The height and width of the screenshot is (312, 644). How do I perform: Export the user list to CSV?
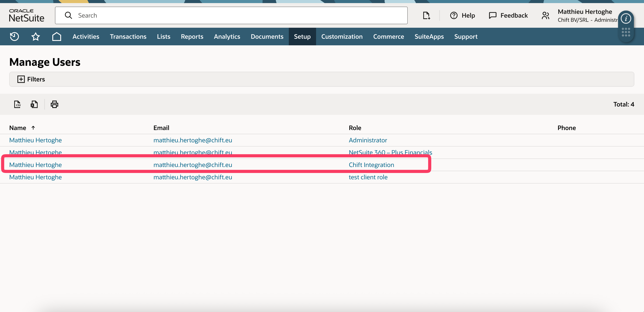(17, 104)
